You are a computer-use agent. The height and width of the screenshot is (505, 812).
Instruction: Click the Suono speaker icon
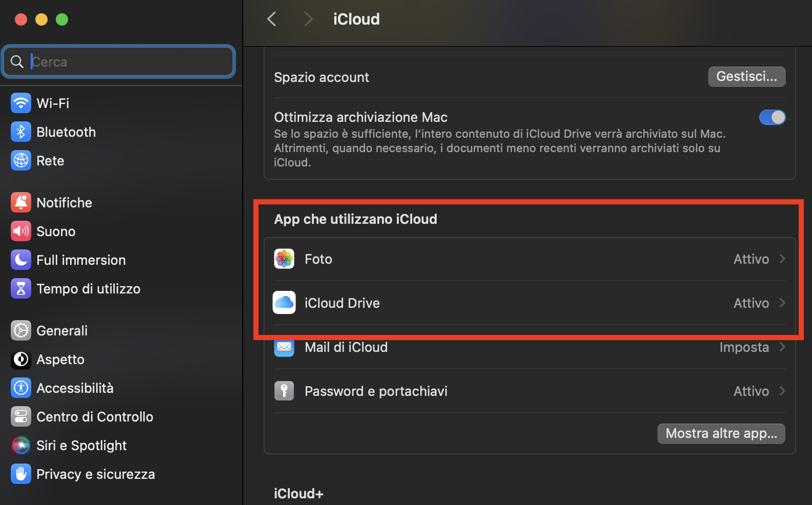[x=21, y=231]
